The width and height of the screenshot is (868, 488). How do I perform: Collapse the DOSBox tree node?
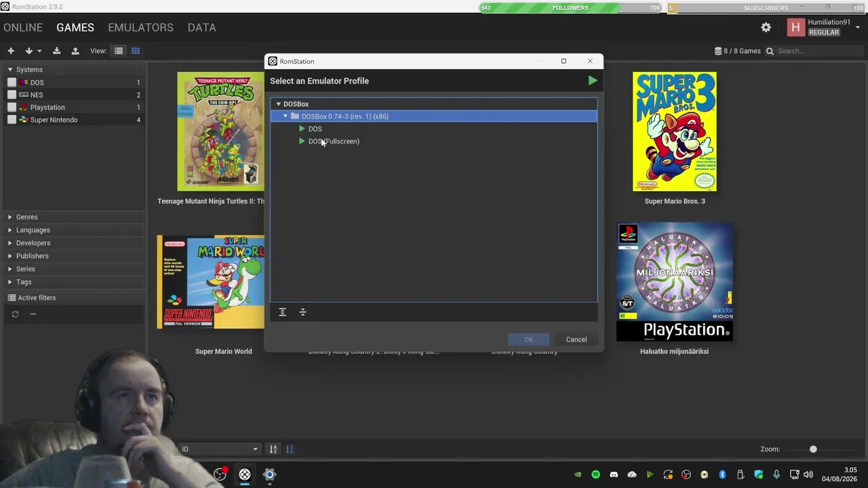point(278,104)
